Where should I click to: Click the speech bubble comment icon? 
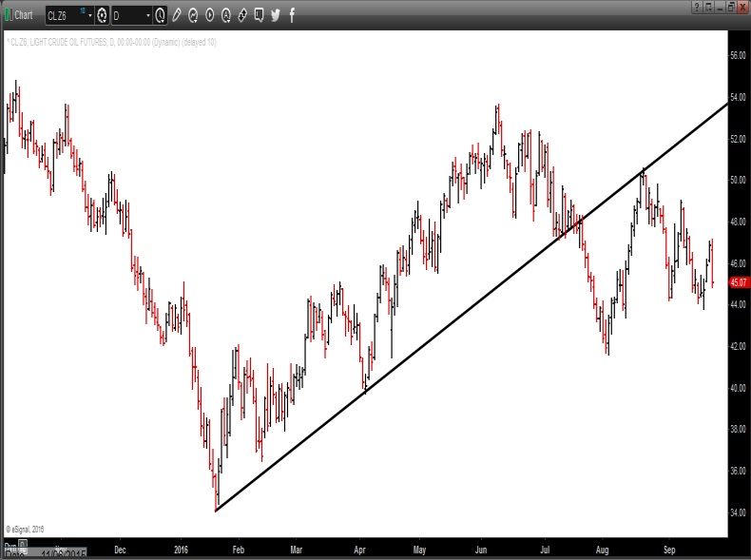(x=259, y=15)
